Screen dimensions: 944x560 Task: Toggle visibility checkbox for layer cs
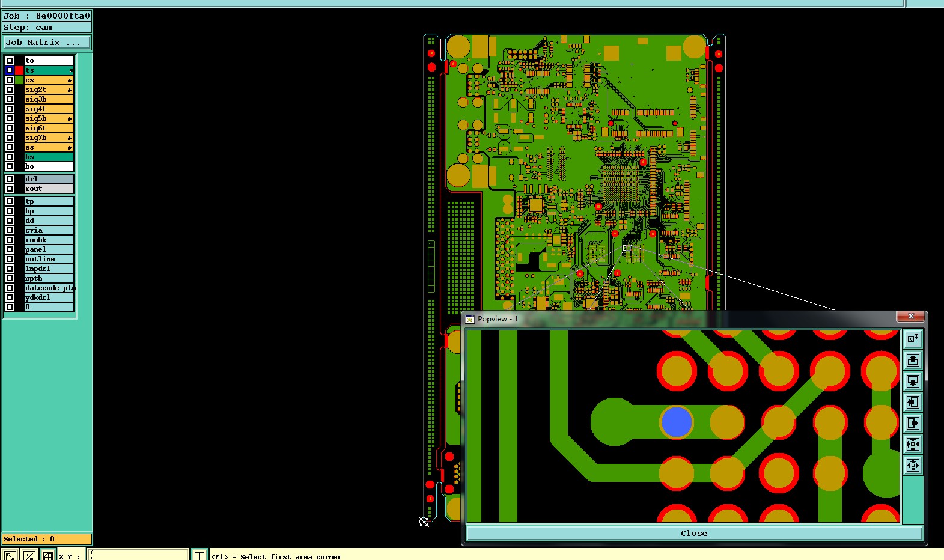[x=10, y=80]
